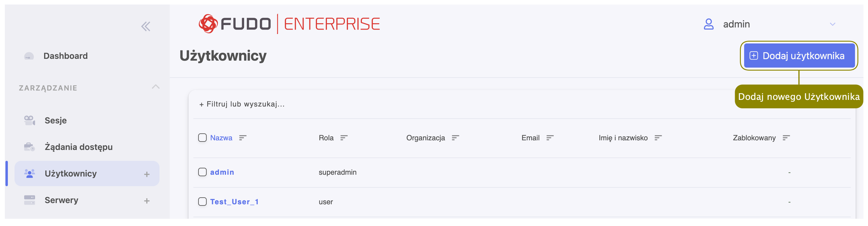868x226 pixels.
Task: Collapse the ZARZĄDZANIE section
Action: coord(155,87)
